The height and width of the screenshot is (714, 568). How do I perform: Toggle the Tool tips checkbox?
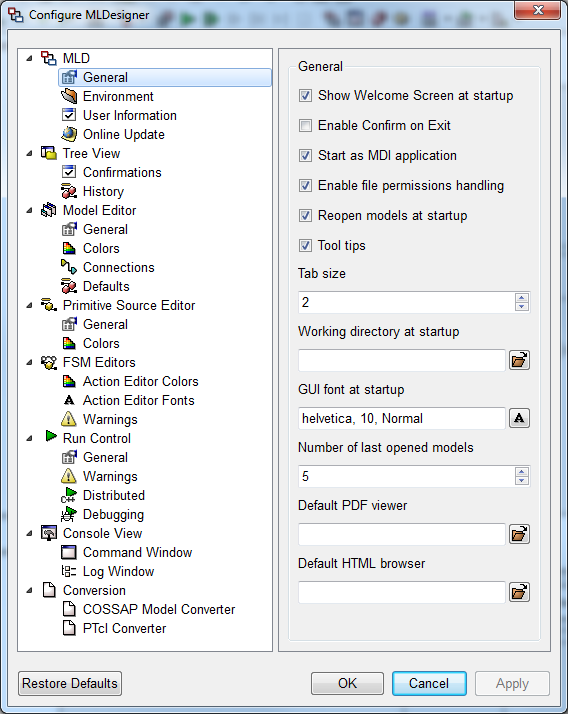tap(305, 245)
